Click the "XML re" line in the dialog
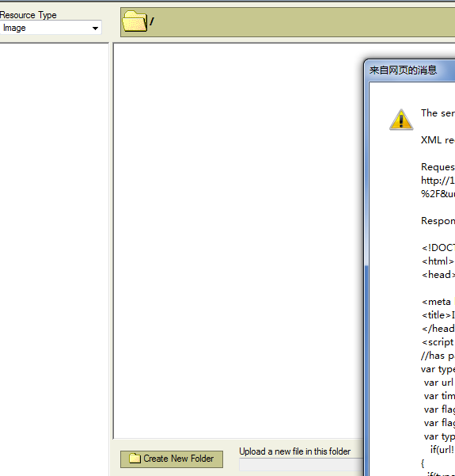This screenshot has height=476, width=455. tap(438, 140)
